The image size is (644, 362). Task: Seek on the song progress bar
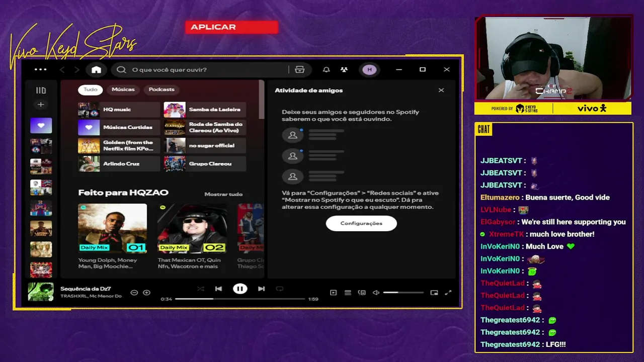[x=240, y=299]
